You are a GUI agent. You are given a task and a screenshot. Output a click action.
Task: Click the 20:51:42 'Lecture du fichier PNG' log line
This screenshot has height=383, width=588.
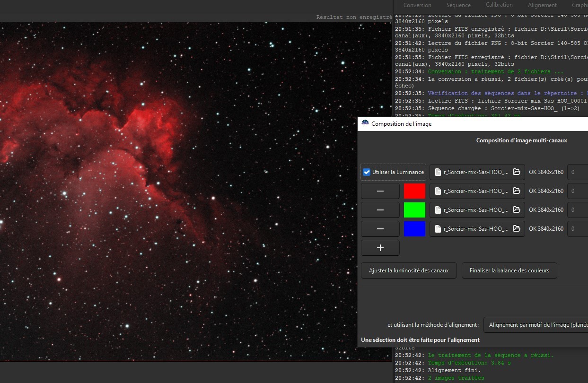[x=491, y=46]
